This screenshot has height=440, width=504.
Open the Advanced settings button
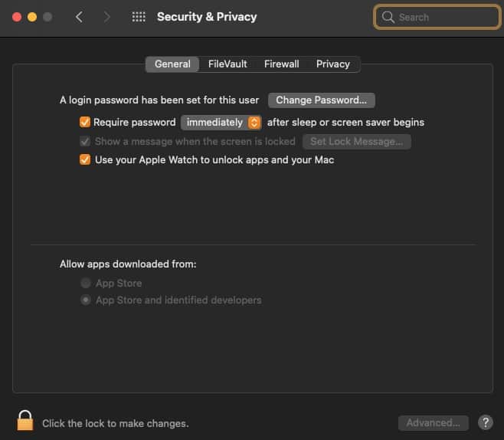click(x=434, y=422)
